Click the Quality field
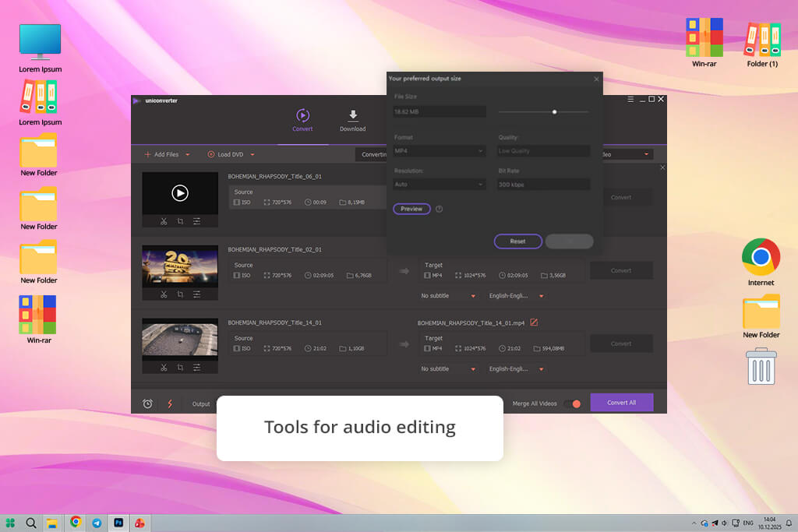Screen dimensions: 798x532 coord(543,150)
